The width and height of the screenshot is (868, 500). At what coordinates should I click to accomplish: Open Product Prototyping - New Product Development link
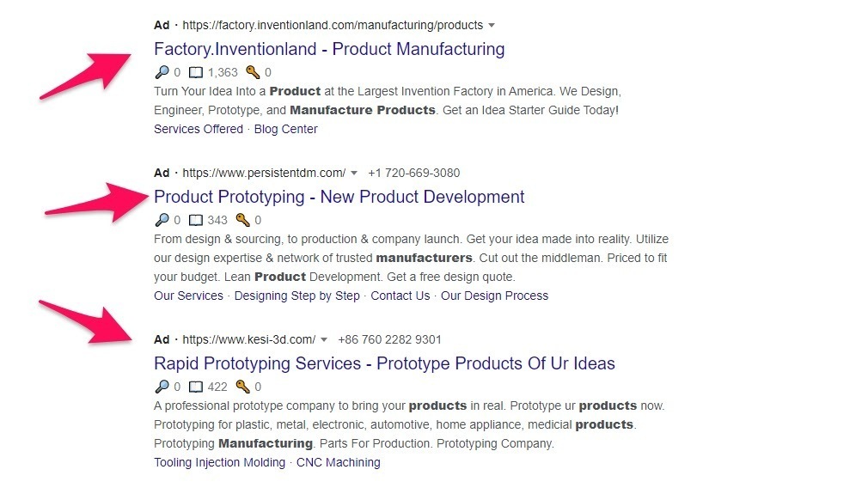[x=339, y=197]
